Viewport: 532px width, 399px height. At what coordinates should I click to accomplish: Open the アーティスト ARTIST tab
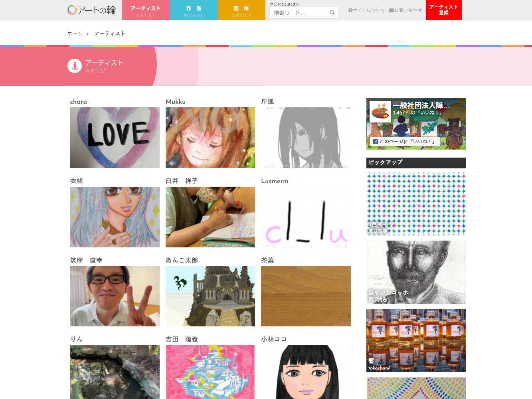tap(146, 10)
